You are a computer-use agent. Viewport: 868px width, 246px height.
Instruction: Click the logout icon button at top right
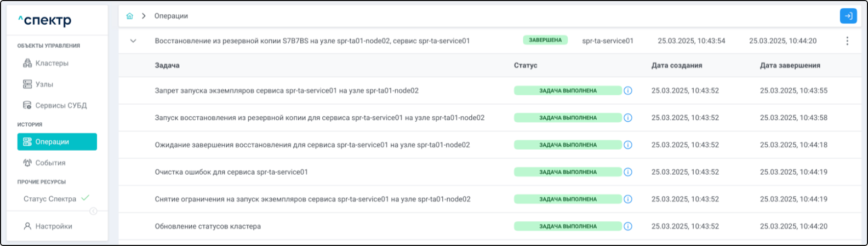coord(848,16)
